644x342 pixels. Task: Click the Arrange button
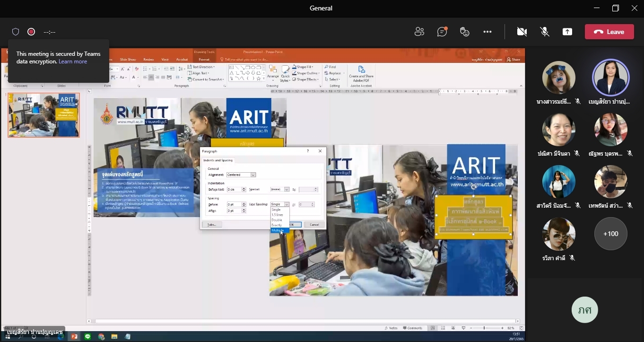pyautogui.click(x=273, y=72)
